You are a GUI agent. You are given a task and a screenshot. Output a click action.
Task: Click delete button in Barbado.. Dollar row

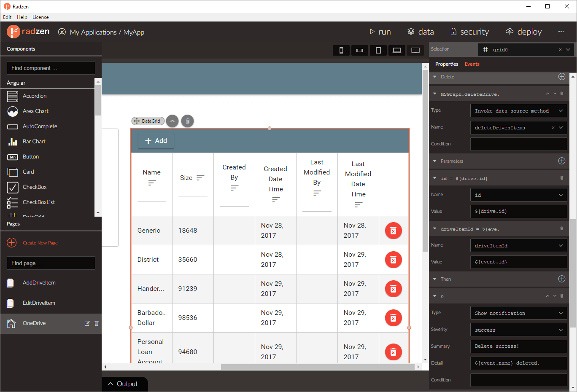point(393,318)
